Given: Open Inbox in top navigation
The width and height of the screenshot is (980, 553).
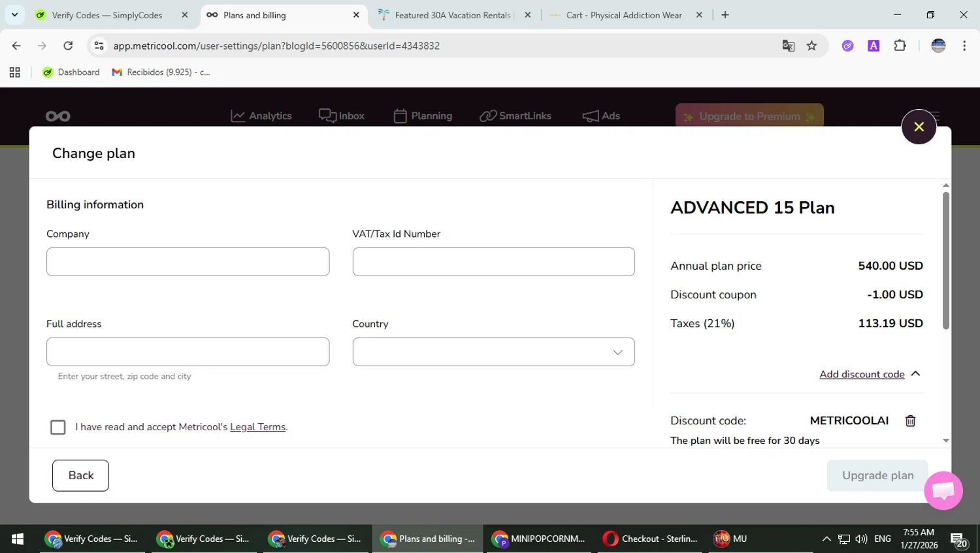Looking at the screenshot, I should [342, 116].
